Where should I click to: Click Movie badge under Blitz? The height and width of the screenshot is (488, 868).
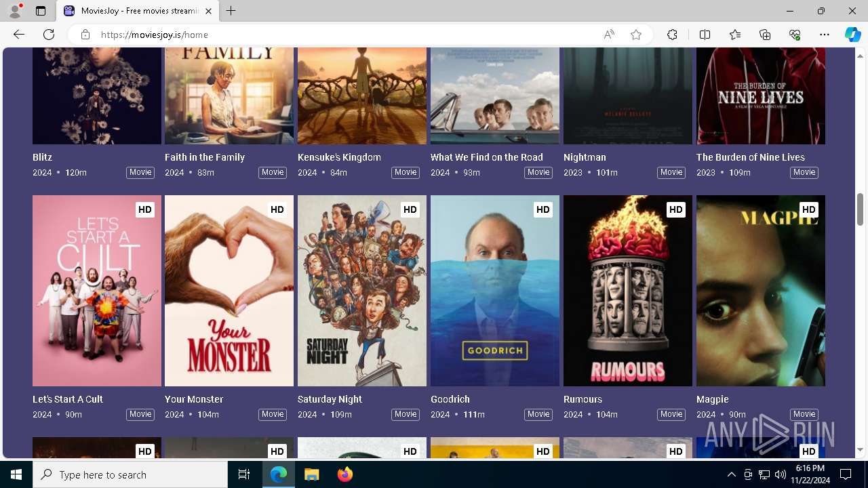tap(140, 172)
